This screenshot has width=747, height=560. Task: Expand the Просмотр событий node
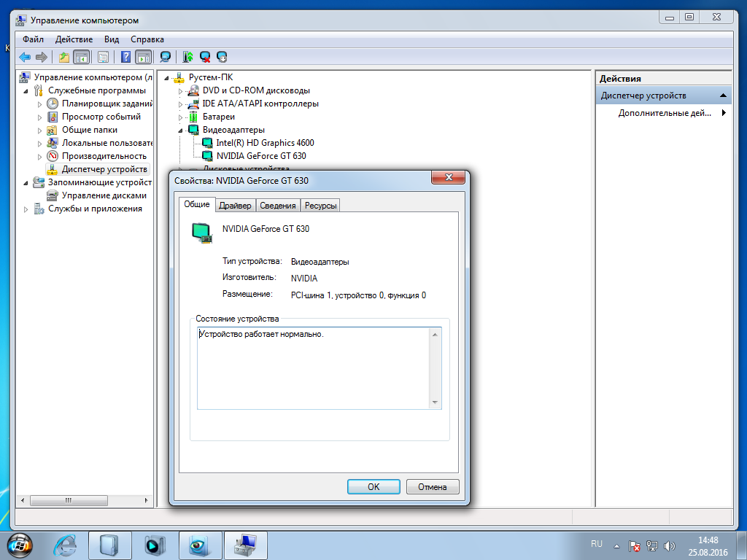coord(39,117)
